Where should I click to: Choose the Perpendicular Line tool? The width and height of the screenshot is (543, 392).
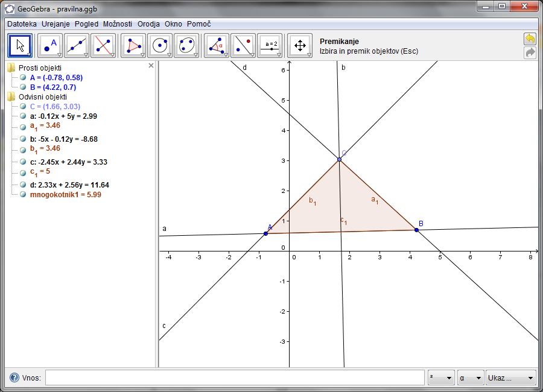[103, 45]
